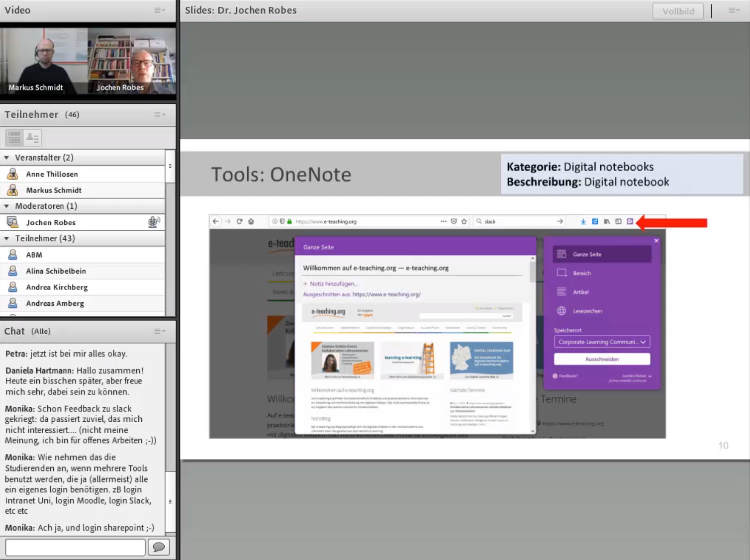Screen dimensions: 750x560
Task: Collapse the Moderatoren (1) group
Action: tap(6, 206)
